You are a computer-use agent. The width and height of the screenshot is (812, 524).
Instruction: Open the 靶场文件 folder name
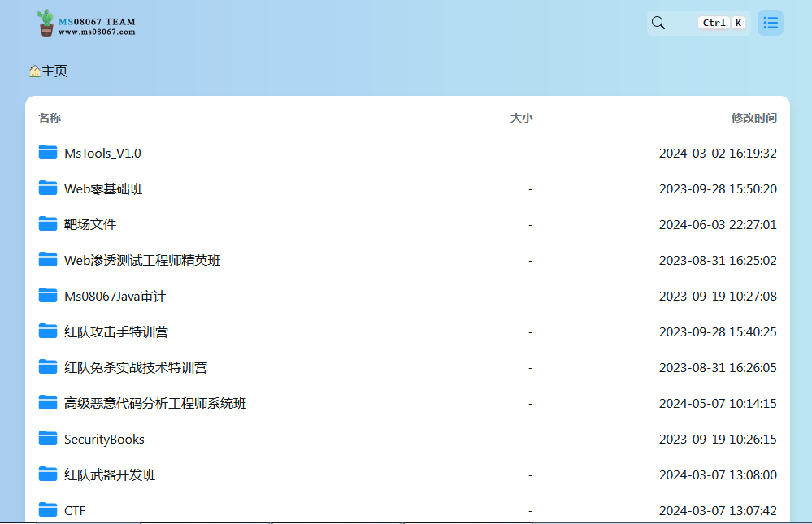(90, 225)
